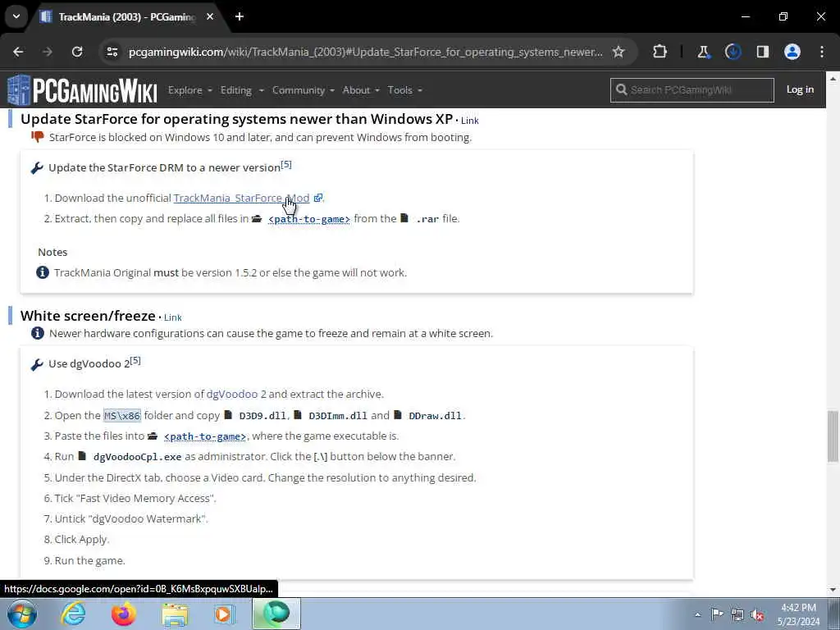This screenshot has width=840, height=630.
Task: Open the TrackMania_StarForce_Mod download link
Action: tap(242, 198)
